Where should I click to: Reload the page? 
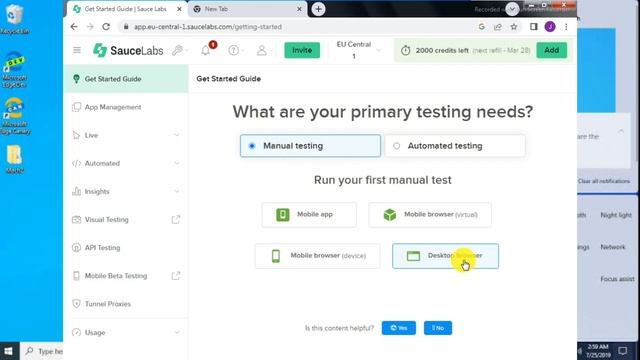coord(106,27)
